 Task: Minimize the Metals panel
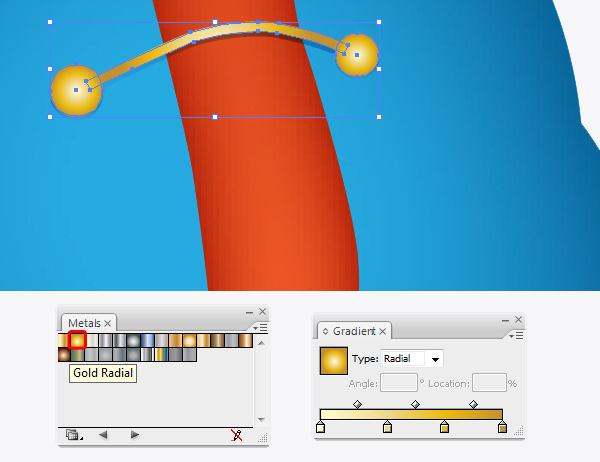tap(249, 312)
